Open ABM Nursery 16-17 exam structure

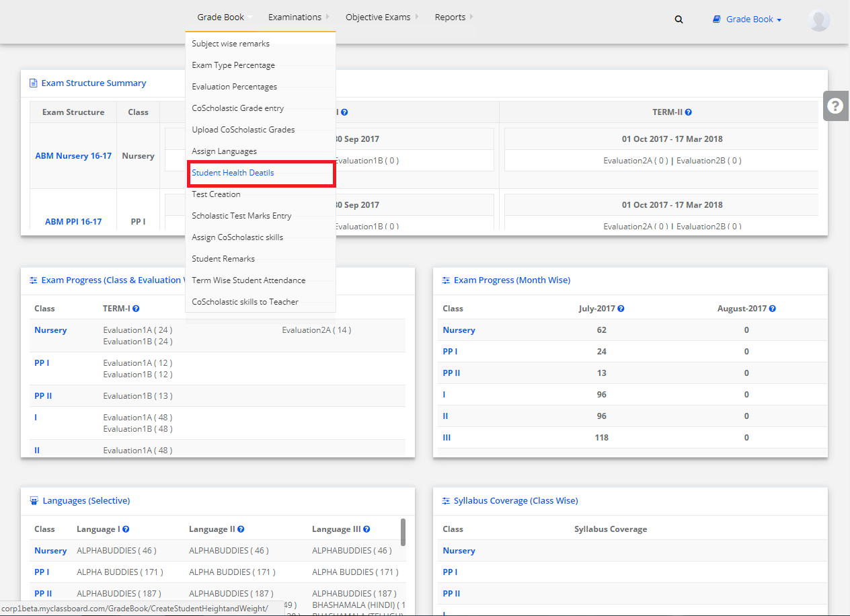click(x=73, y=156)
